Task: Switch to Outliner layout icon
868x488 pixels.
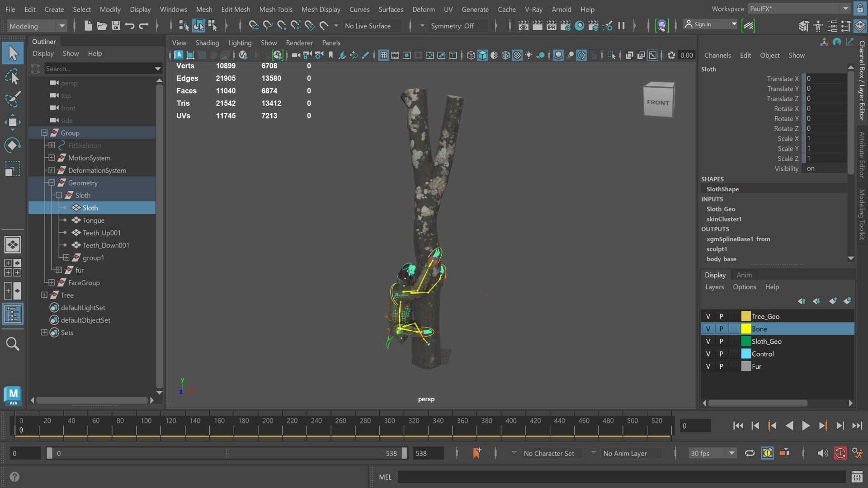Action: [x=13, y=314]
